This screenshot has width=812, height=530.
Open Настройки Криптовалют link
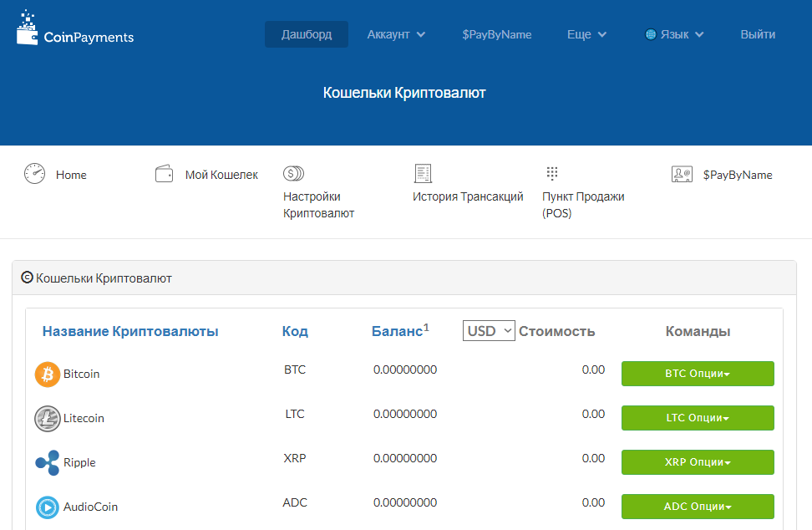pos(318,205)
